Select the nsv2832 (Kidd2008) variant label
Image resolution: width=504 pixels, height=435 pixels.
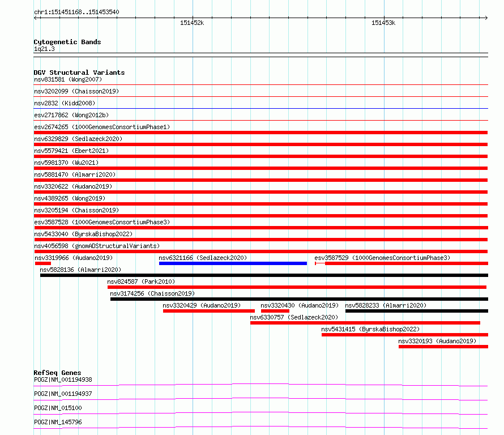tap(65, 103)
